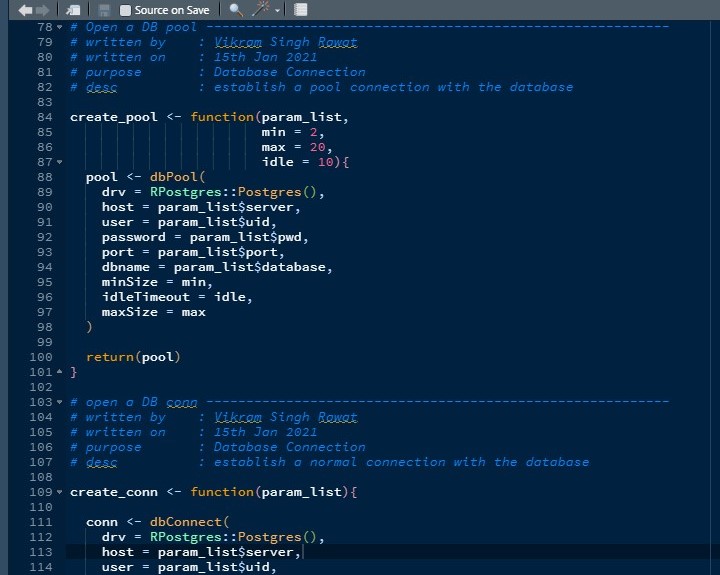Viewport: 720px width, 575px height.
Task: Click the save document floppy icon
Action: pyautogui.click(x=104, y=9)
